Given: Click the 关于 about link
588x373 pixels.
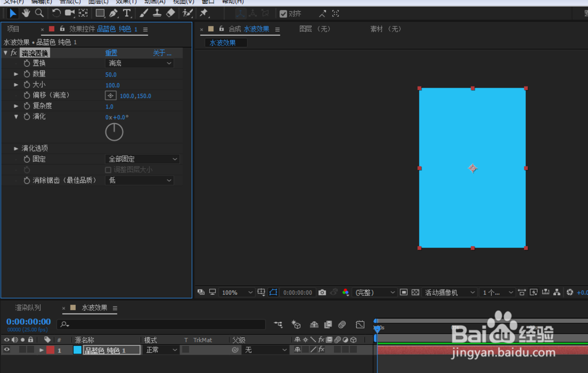Looking at the screenshot, I should (x=162, y=53).
